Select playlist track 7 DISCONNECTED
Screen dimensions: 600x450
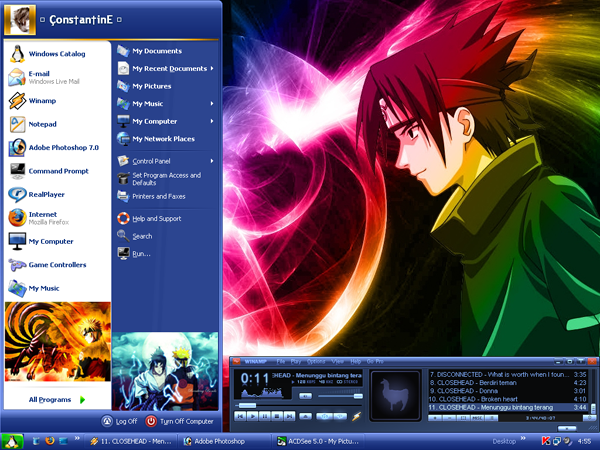coord(508,375)
